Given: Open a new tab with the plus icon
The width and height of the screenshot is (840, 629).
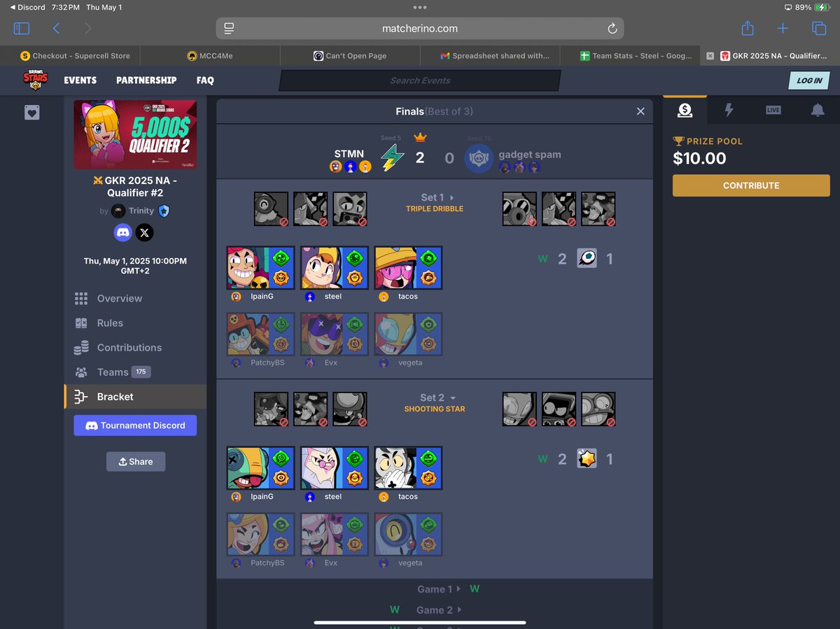Looking at the screenshot, I should [x=783, y=29].
